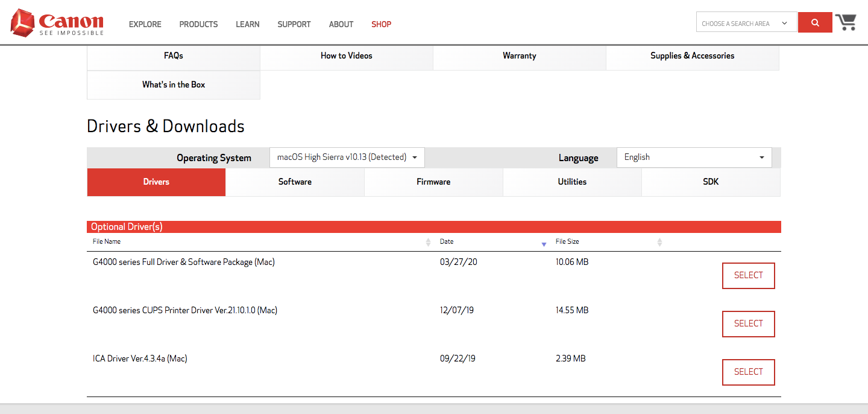
Task: Select the G4000 CUPS Printer Driver
Action: click(x=749, y=324)
